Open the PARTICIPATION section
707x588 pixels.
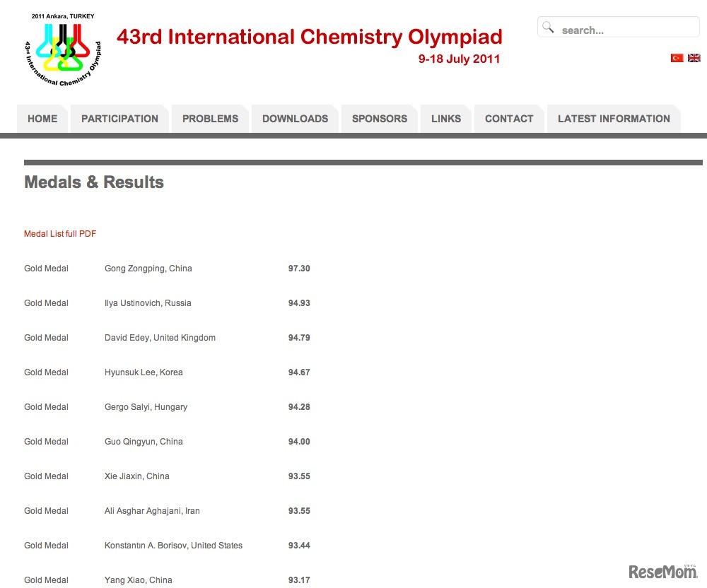click(119, 118)
